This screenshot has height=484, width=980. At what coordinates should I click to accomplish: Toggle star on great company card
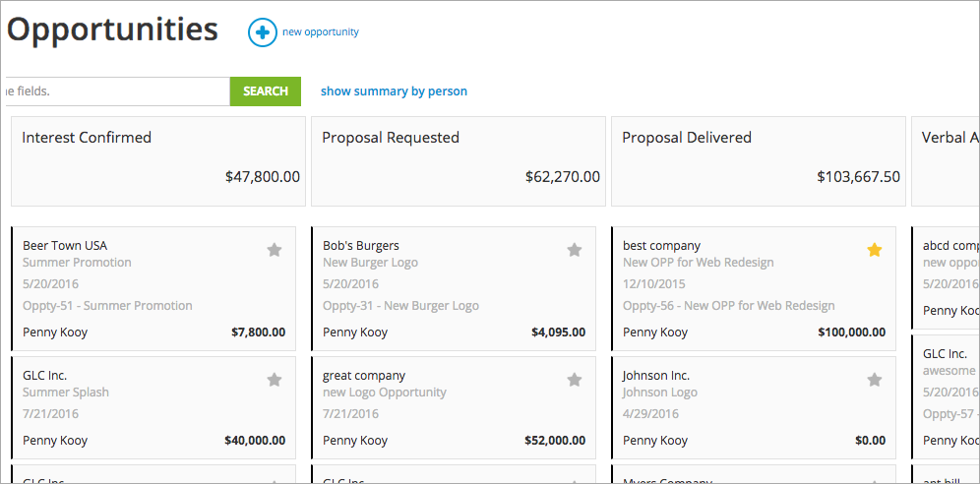pos(575,380)
